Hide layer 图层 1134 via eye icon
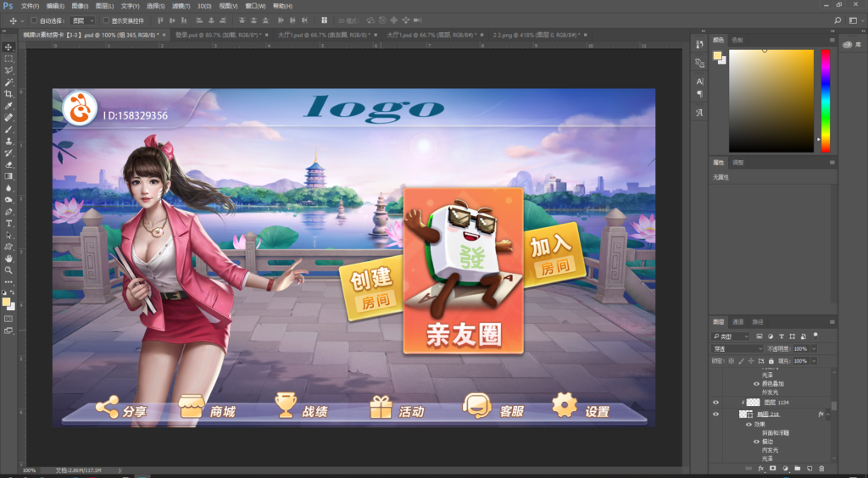This screenshot has width=868, height=478. click(716, 403)
